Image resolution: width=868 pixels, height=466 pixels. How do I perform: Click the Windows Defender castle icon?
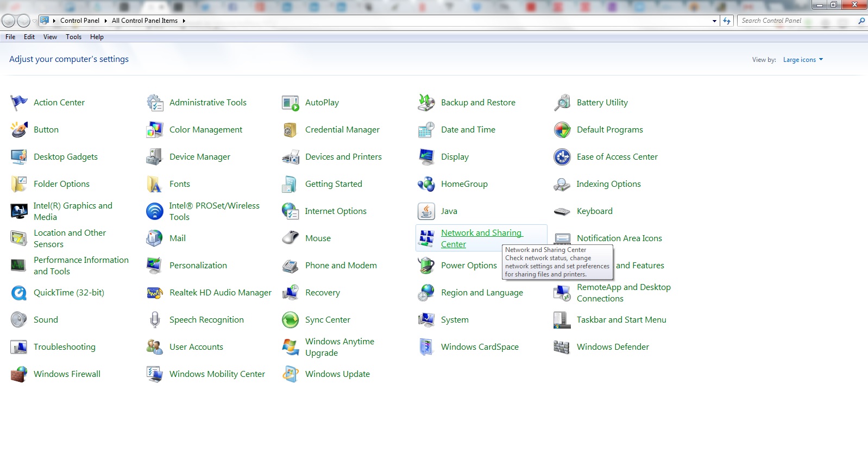click(562, 347)
